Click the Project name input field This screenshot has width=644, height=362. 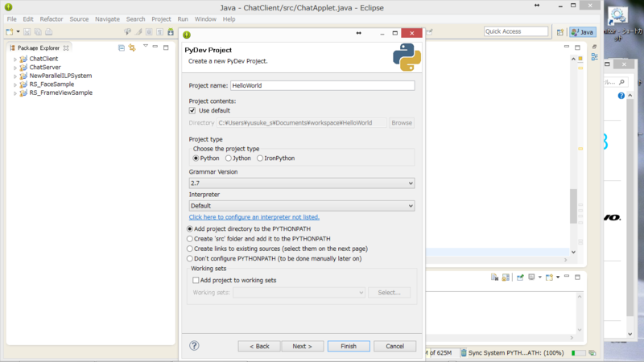point(323,85)
